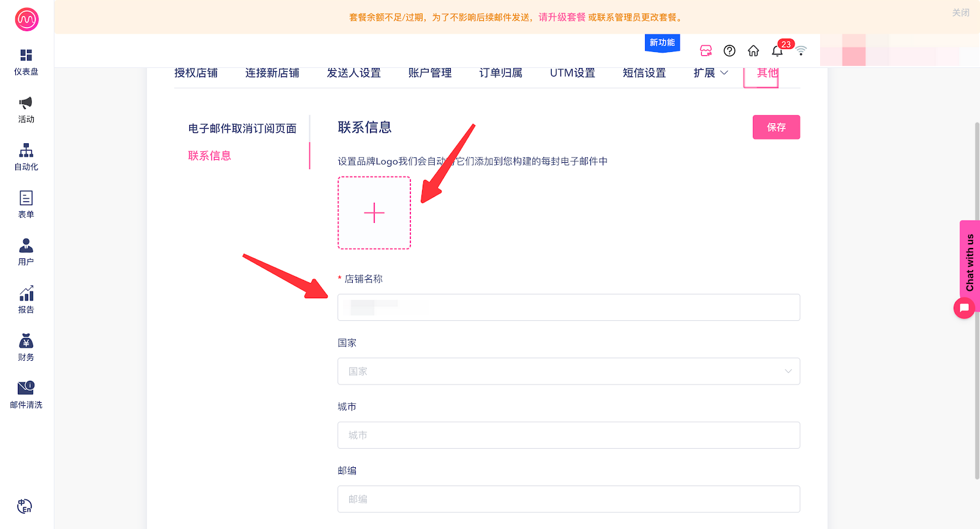The width and height of the screenshot is (980, 529).
Task: Open the 表单 forms icon
Action: 26,198
